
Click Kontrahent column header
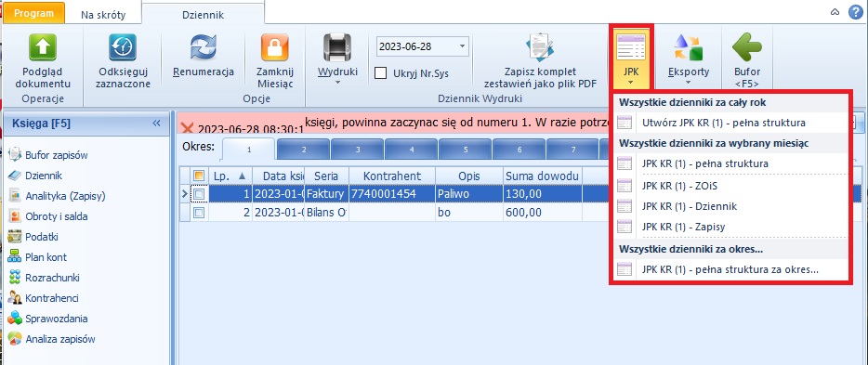(x=392, y=176)
